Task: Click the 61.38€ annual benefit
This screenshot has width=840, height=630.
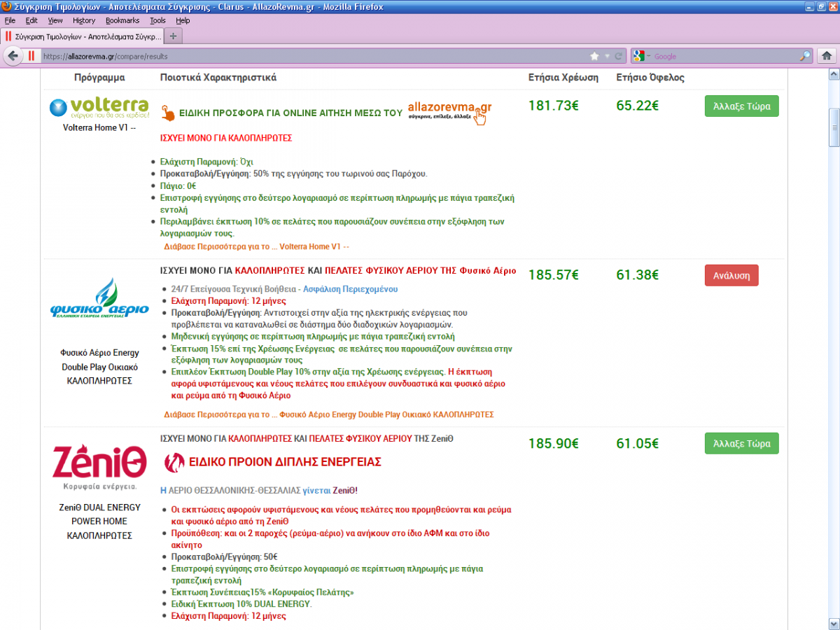Action: pyautogui.click(x=638, y=275)
